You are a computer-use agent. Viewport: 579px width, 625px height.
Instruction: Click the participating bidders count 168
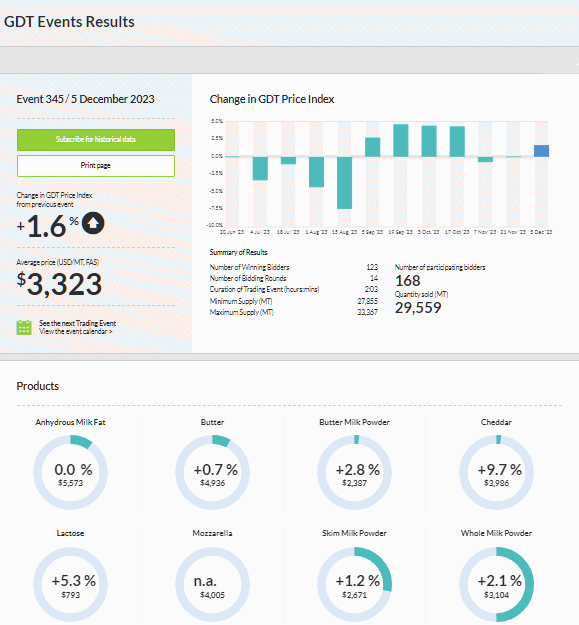(408, 281)
